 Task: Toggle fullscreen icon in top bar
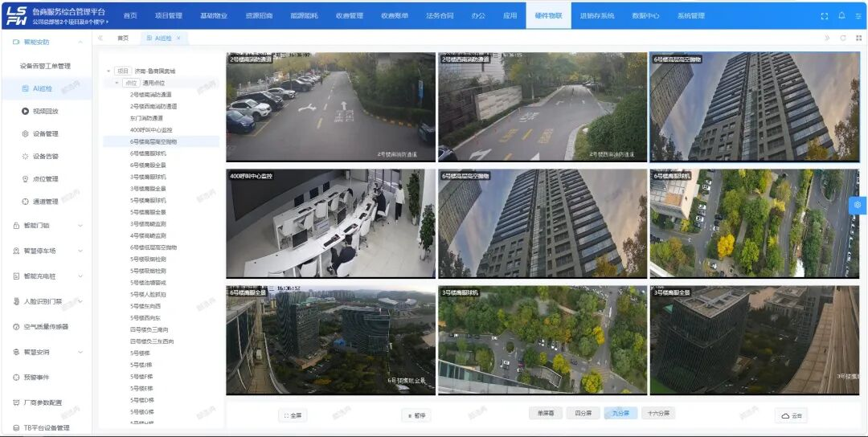[825, 16]
